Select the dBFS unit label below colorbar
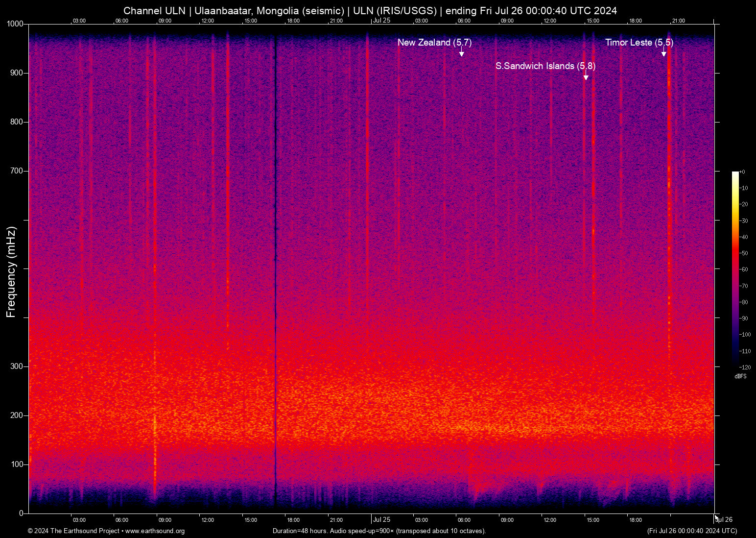This screenshot has width=756, height=538. (741, 376)
